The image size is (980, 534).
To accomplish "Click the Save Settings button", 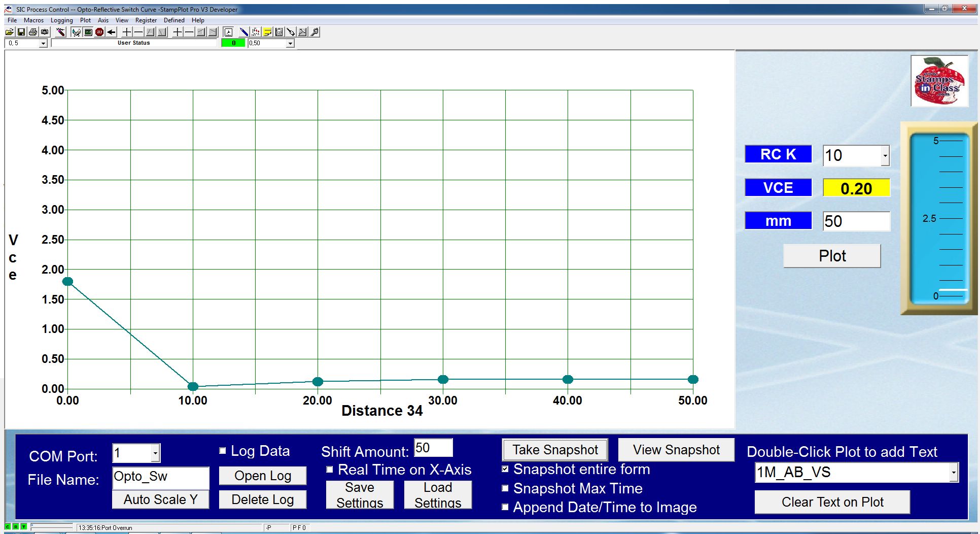I will click(x=360, y=495).
